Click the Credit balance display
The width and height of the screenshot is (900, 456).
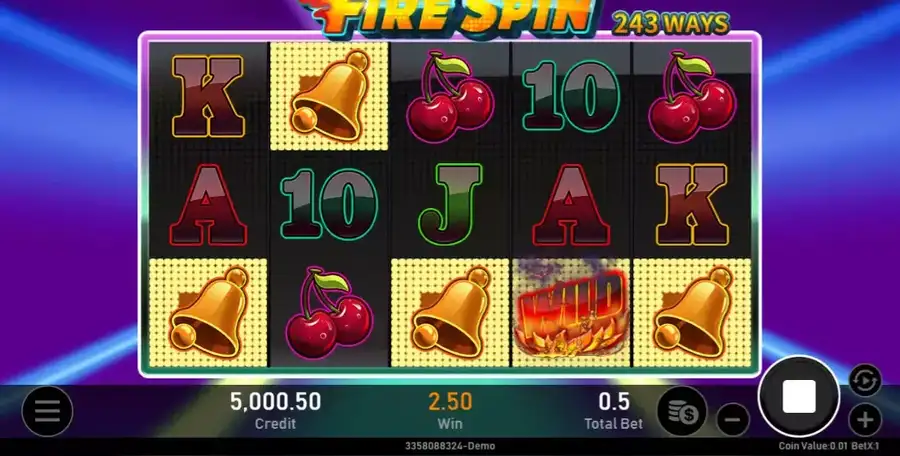276,410
